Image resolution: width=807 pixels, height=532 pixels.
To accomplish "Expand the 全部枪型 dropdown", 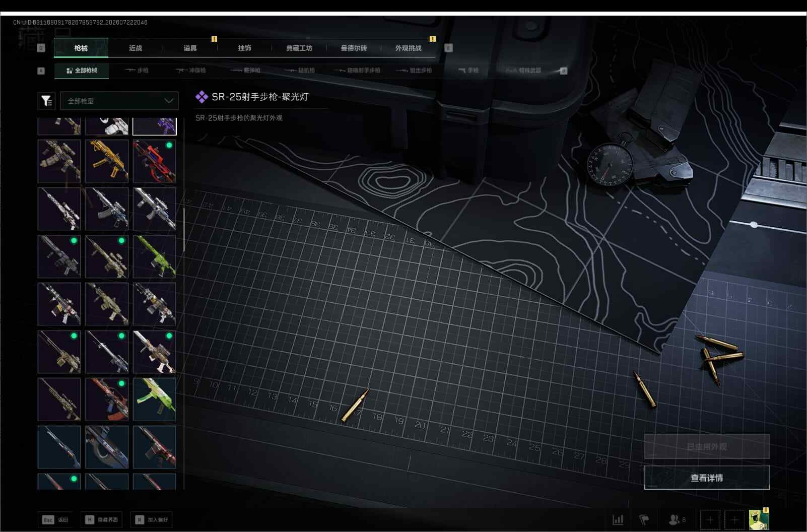I will pyautogui.click(x=119, y=101).
